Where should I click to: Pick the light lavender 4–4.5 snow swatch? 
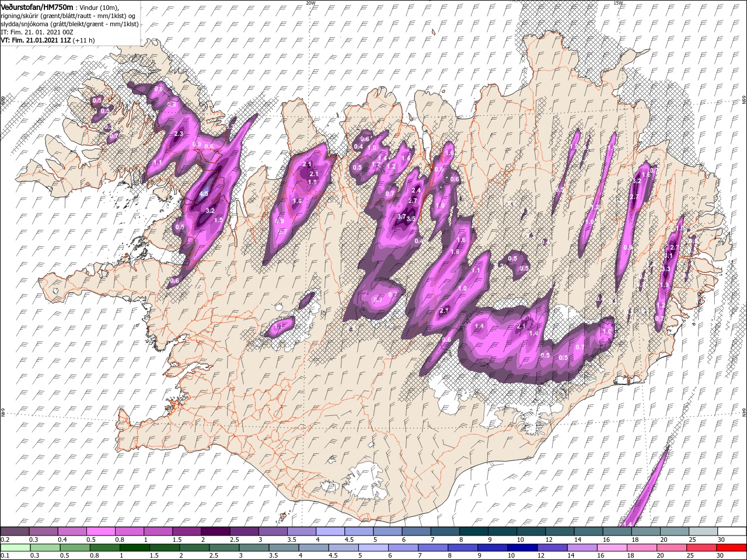(x=330, y=531)
